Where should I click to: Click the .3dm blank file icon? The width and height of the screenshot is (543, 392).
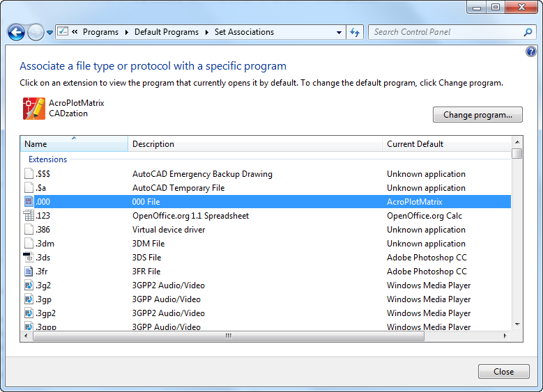click(29, 243)
